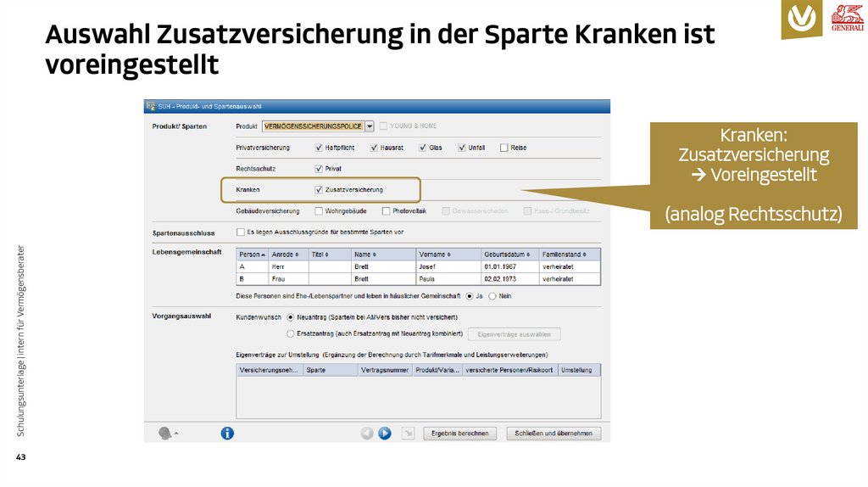Viewport: 868px width, 487px height.
Task: Click the versicherte Personen/Risikoort header
Action: point(509,370)
